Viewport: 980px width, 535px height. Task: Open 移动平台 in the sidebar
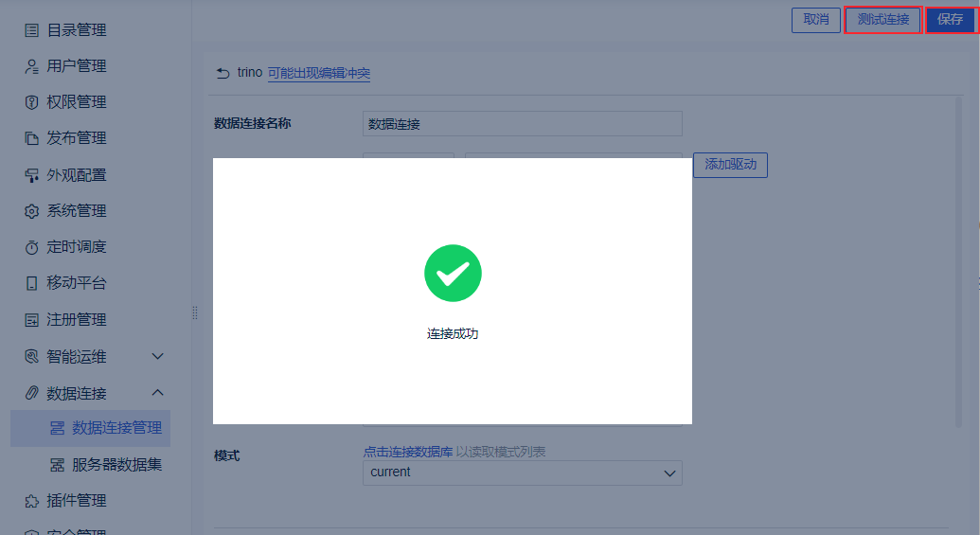click(77, 283)
